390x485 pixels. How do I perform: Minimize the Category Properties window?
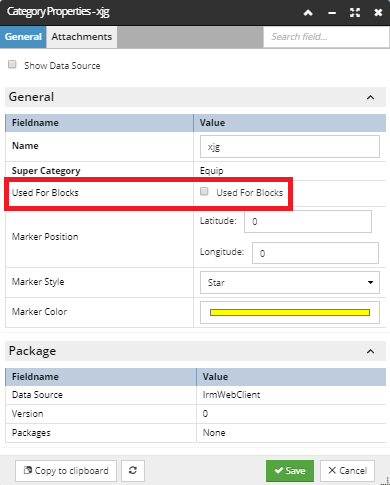click(x=332, y=13)
